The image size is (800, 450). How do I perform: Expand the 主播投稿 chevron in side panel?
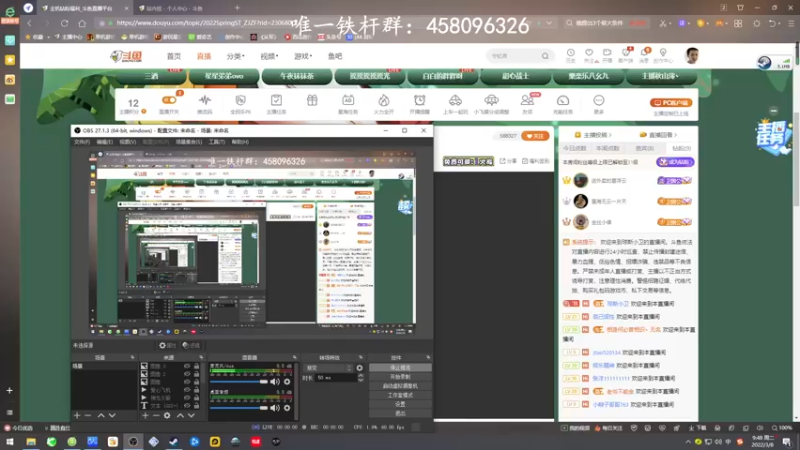610,135
